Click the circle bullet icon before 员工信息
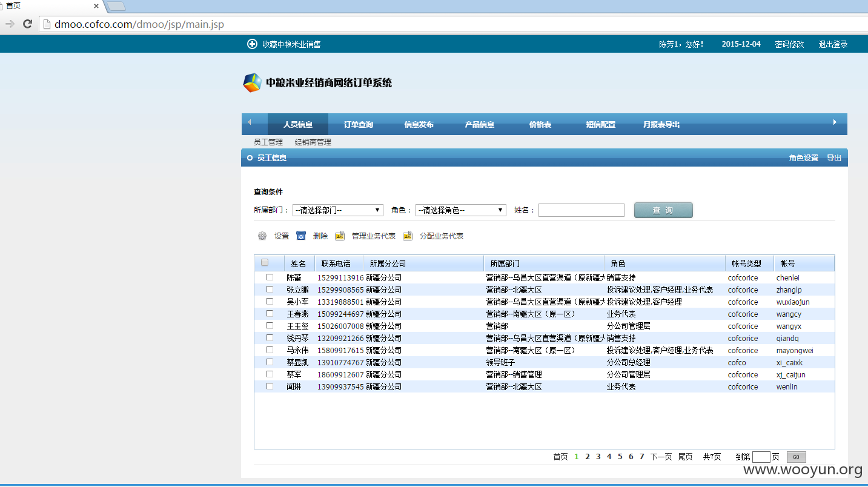Viewport: 868px width, 487px height. pyautogui.click(x=250, y=158)
